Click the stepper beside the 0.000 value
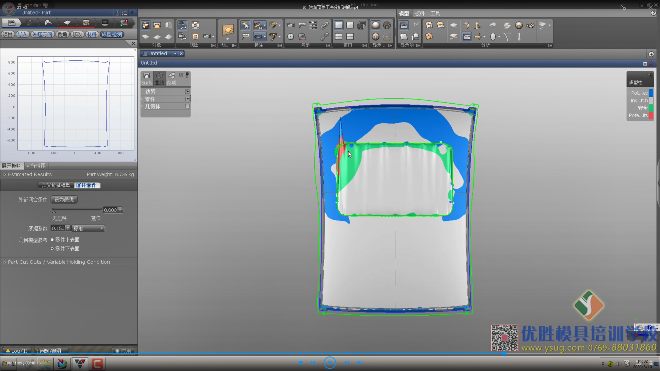The image size is (660, 371). 120,209
